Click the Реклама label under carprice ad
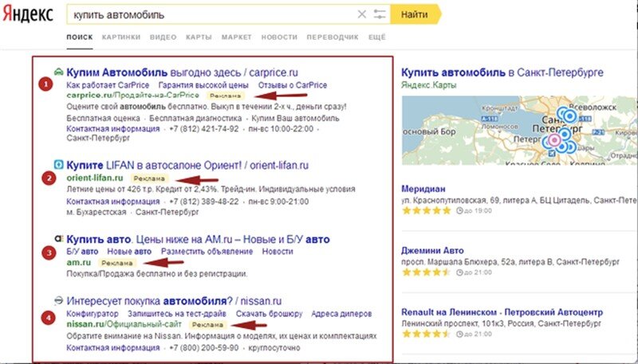The width and height of the screenshot is (638, 364). [x=226, y=96]
